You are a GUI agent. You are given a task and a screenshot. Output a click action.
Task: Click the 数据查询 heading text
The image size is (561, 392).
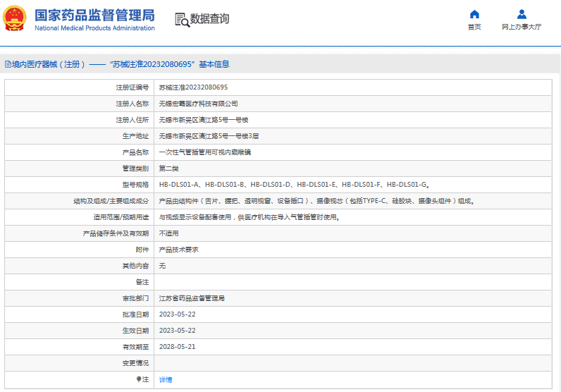coord(209,19)
